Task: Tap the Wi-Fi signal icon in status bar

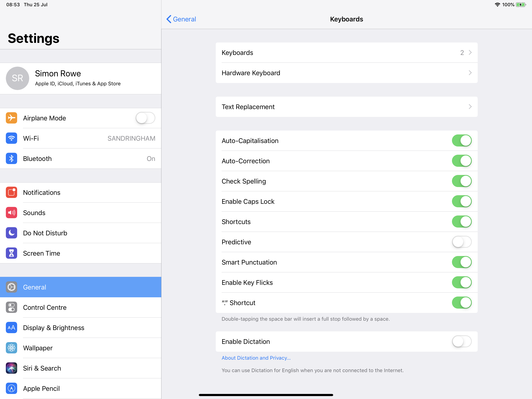Action: (x=497, y=4)
